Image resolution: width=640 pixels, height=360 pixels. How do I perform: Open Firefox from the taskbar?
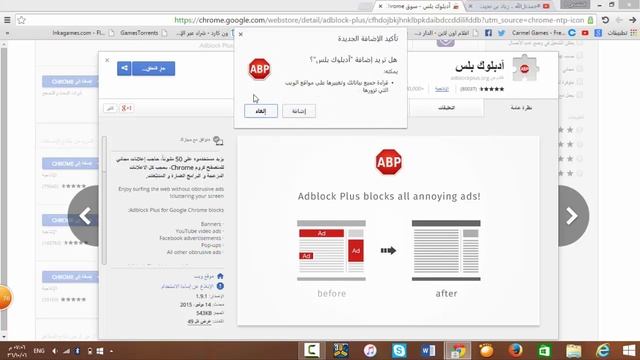(x=515, y=350)
